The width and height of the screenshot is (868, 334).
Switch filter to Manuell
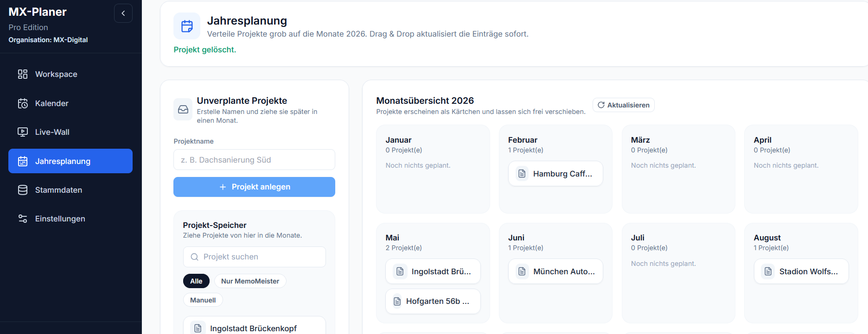203,300
